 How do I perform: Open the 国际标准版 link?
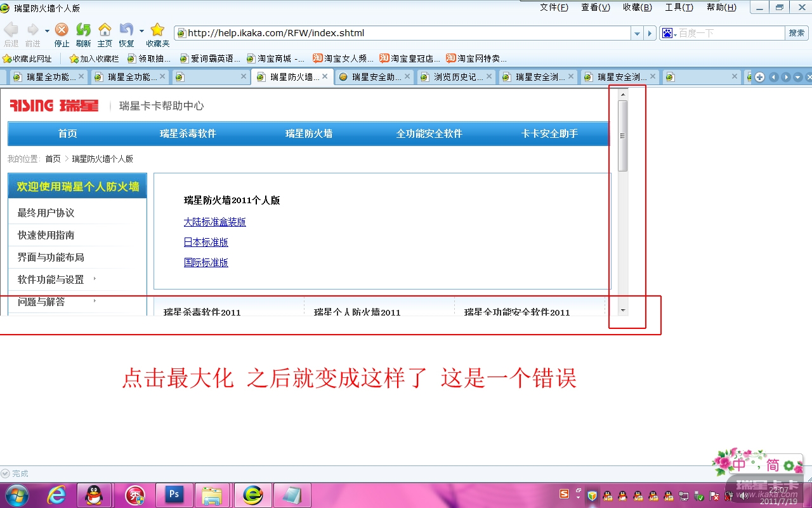tap(206, 263)
